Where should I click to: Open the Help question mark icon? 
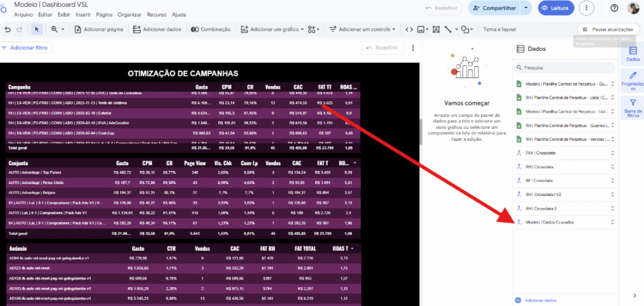614,8
